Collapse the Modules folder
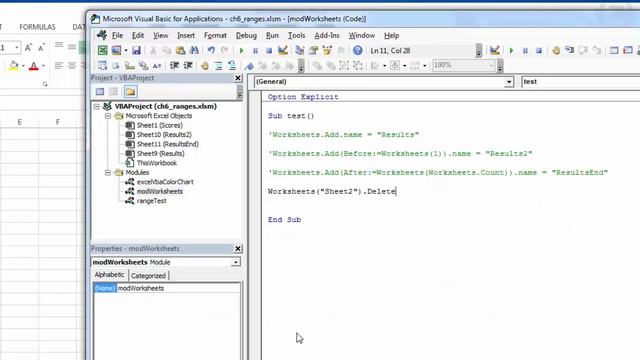Image resolution: width=640 pixels, height=360 pixels. [x=108, y=173]
